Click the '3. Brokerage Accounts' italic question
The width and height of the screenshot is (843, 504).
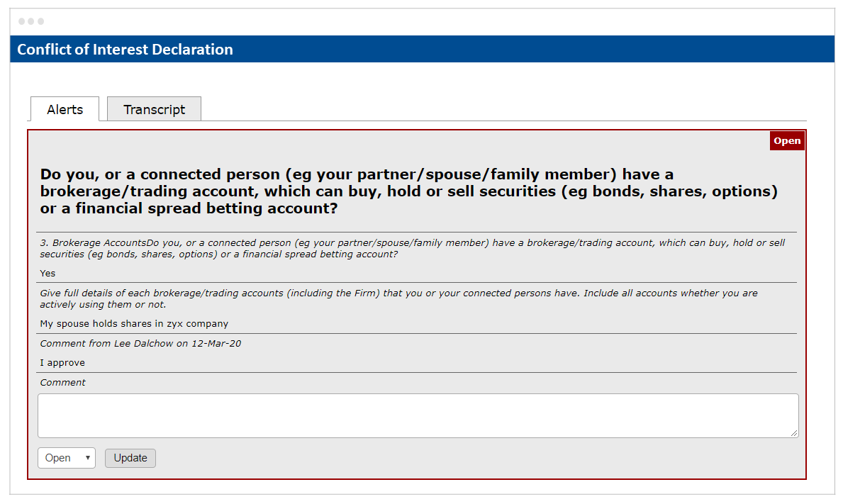coord(413,248)
